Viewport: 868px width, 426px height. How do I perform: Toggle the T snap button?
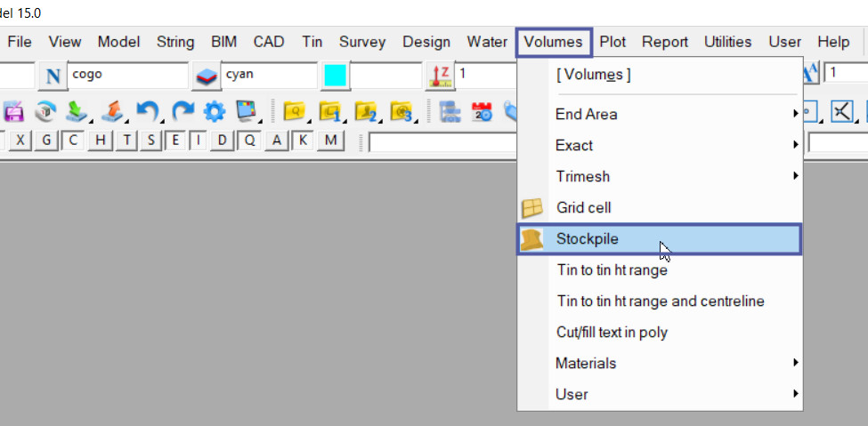coord(126,141)
